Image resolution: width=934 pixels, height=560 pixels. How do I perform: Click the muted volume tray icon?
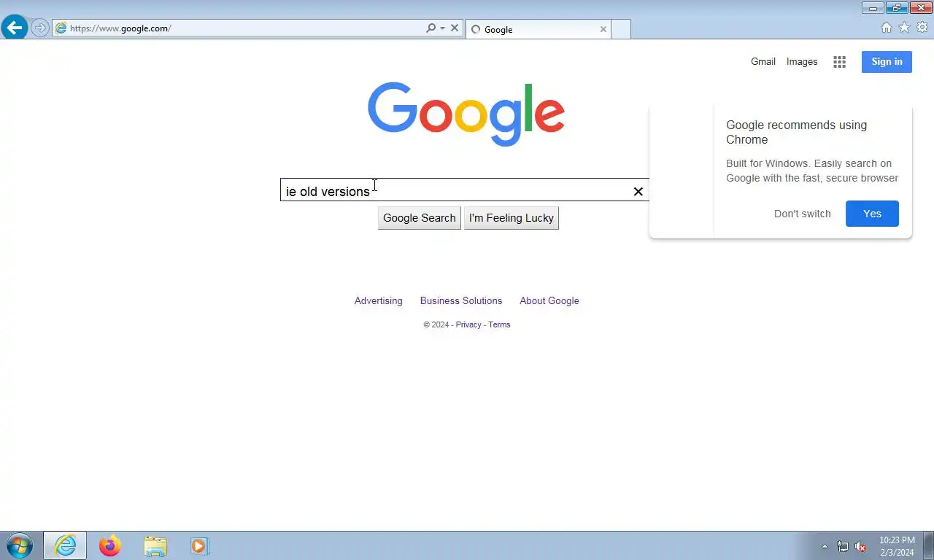tap(860, 546)
